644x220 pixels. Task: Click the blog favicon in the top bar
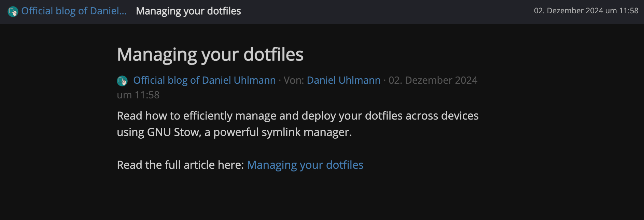pos(13,12)
